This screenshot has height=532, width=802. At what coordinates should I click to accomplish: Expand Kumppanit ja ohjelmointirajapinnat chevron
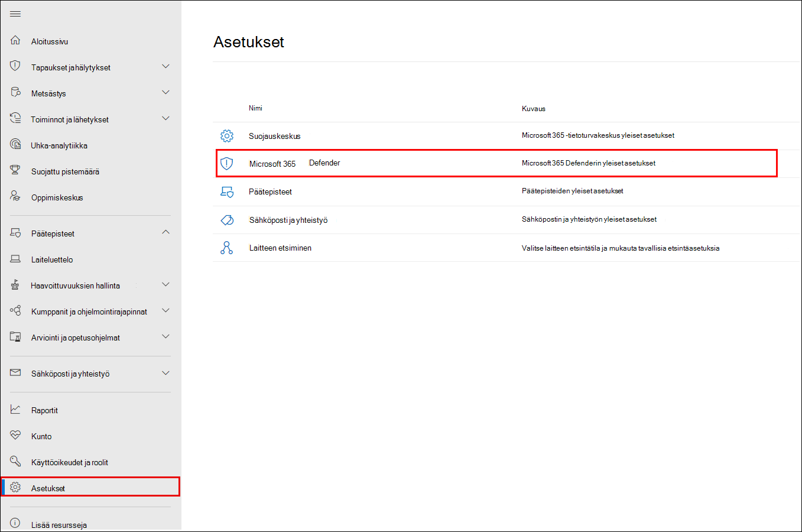tap(165, 310)
